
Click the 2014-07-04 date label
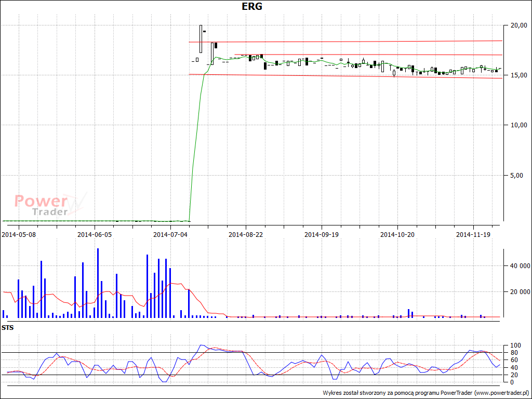point(170,234)
